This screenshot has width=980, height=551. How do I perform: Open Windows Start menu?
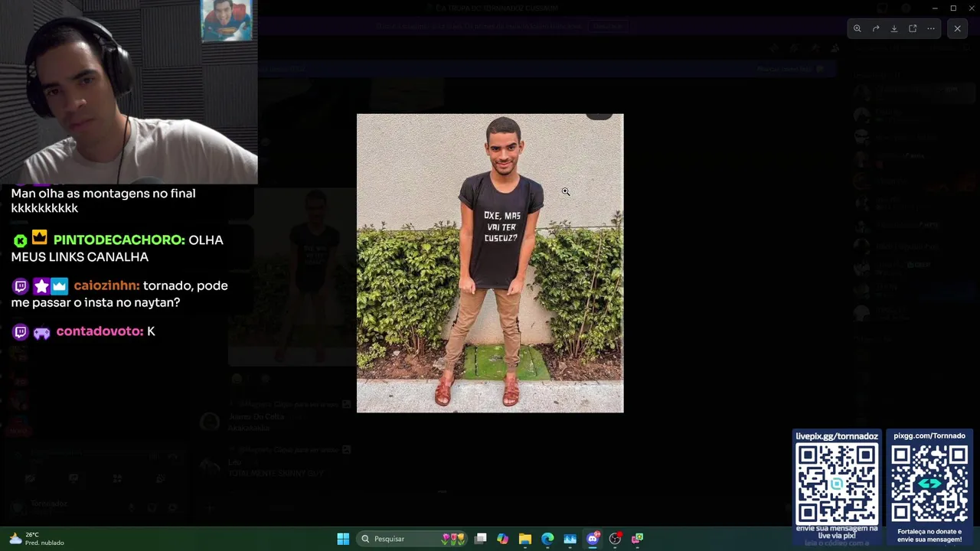(x=343, y=539)
